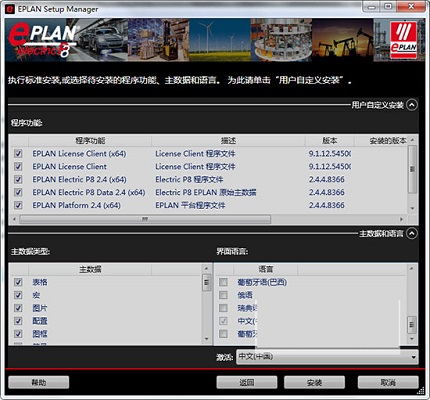Click the EPLAN red logo icon top-right
This screenshot has width=430, height=400.
[404, 40]
